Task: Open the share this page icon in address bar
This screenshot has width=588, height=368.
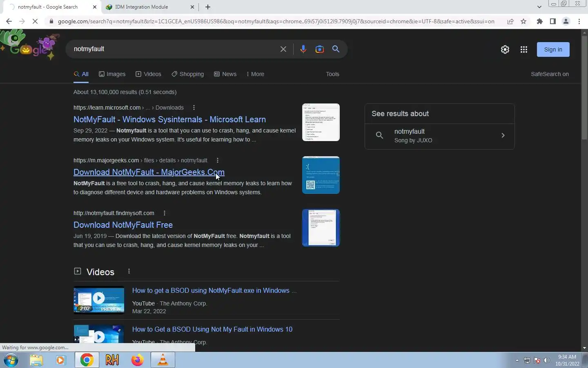Action: tap(510, 21)
